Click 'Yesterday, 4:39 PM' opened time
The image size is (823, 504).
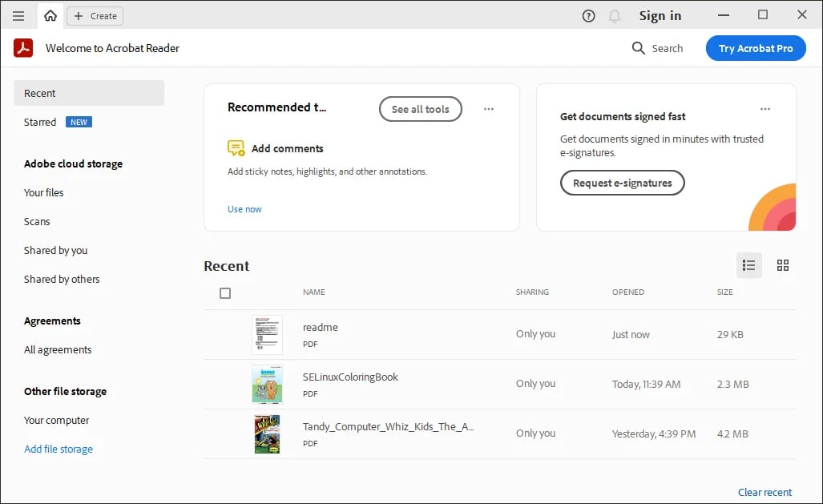[654, 434]
